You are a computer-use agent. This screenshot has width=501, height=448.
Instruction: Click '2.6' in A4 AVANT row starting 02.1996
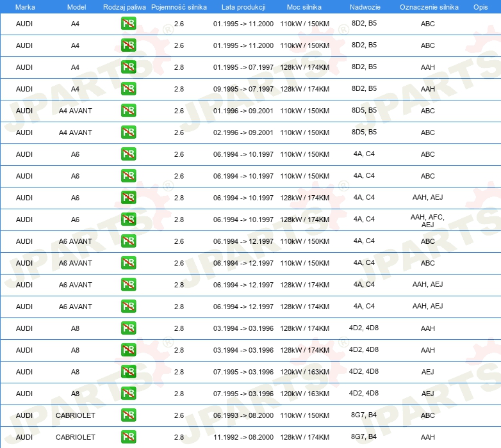click(179, 132)
